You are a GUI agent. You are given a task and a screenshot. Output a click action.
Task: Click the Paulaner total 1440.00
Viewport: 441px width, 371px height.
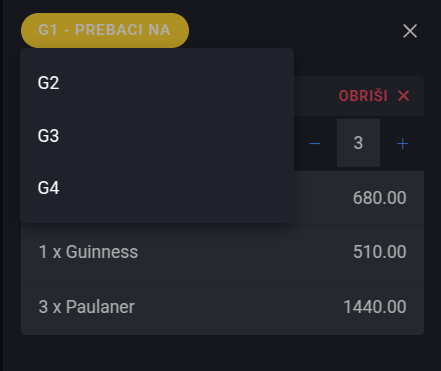tap(375, 307)
